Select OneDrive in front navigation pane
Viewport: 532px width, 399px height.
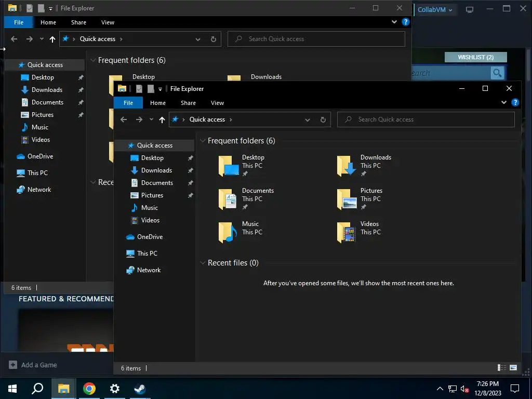point(150,237)
